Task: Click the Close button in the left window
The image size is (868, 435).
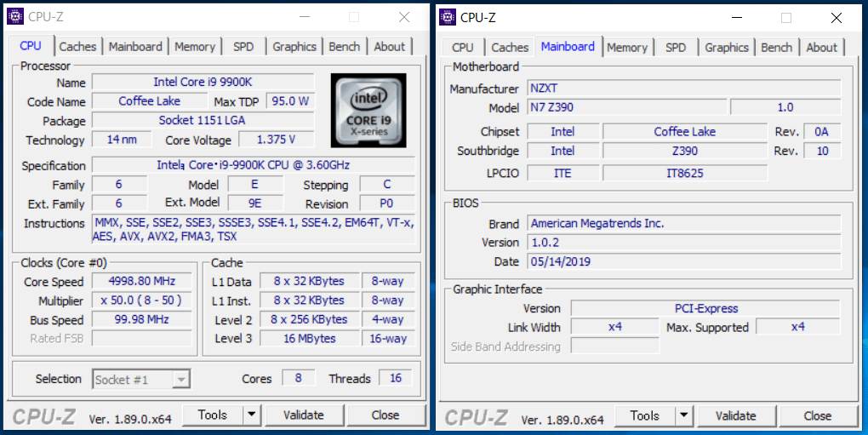Action: pos(385,415)
